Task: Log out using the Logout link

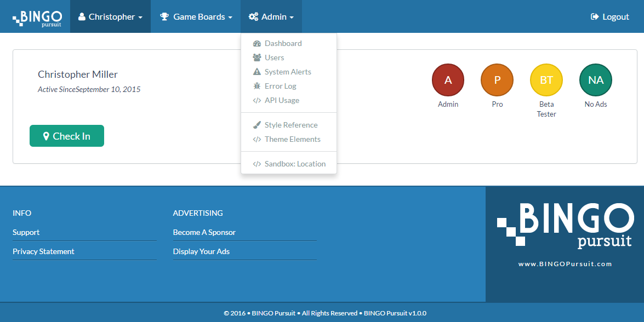Action: [609, 17]
